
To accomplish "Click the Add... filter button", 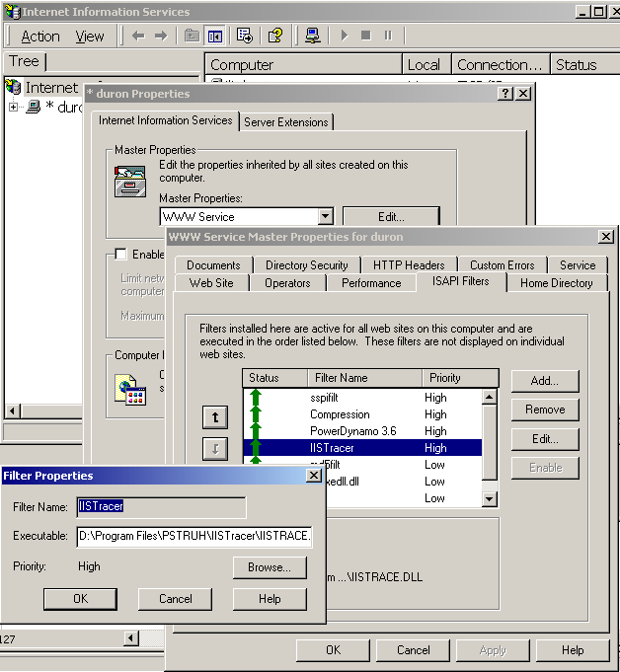I will (x=545, y=381).
